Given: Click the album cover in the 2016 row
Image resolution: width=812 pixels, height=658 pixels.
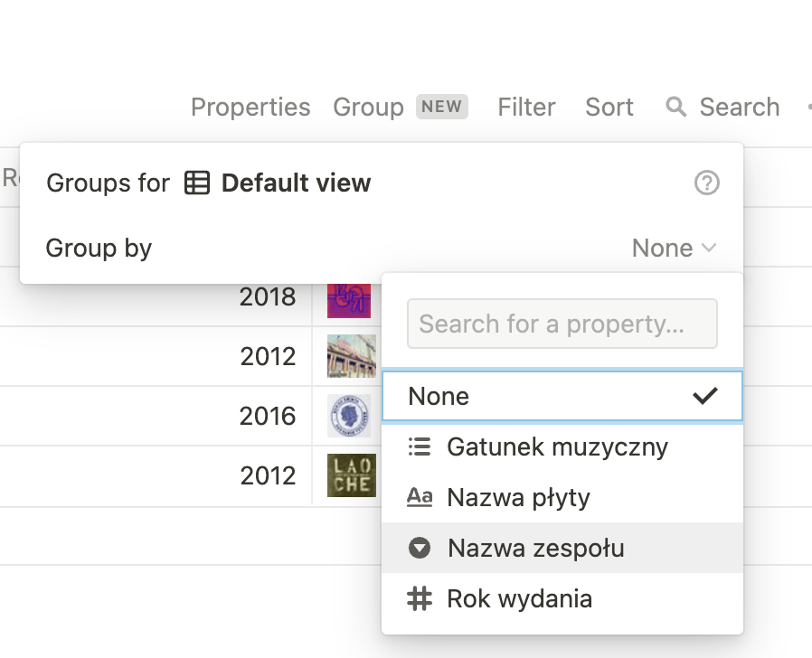Looking at the screenshot, I should (x=349, y=416).
